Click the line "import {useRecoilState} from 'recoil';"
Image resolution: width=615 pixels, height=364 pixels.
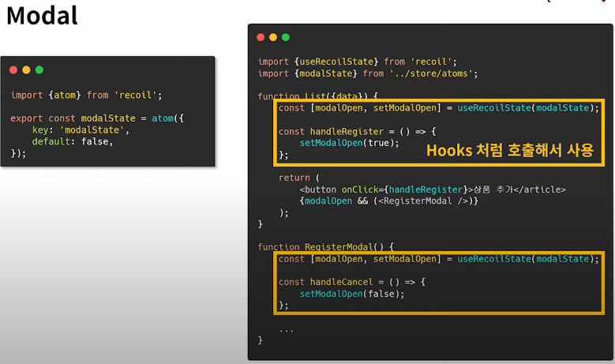click(358, 62)
